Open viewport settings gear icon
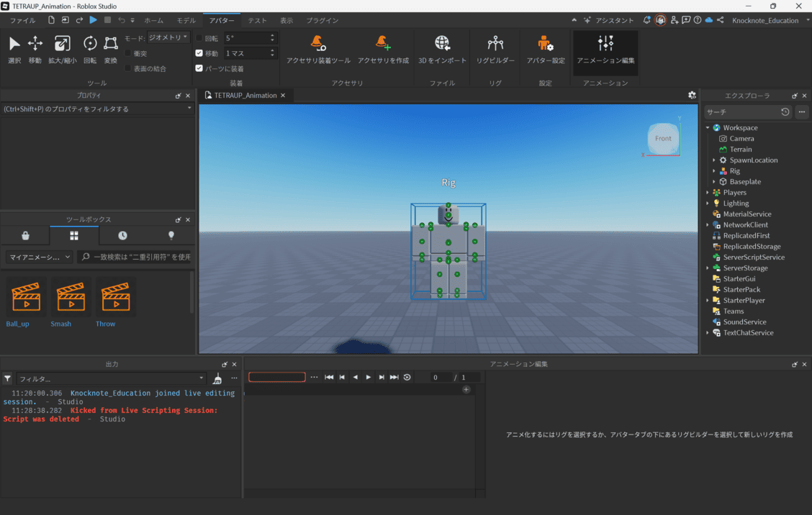Viewport: 812px width, 515px height. click(x=692, y=95)
